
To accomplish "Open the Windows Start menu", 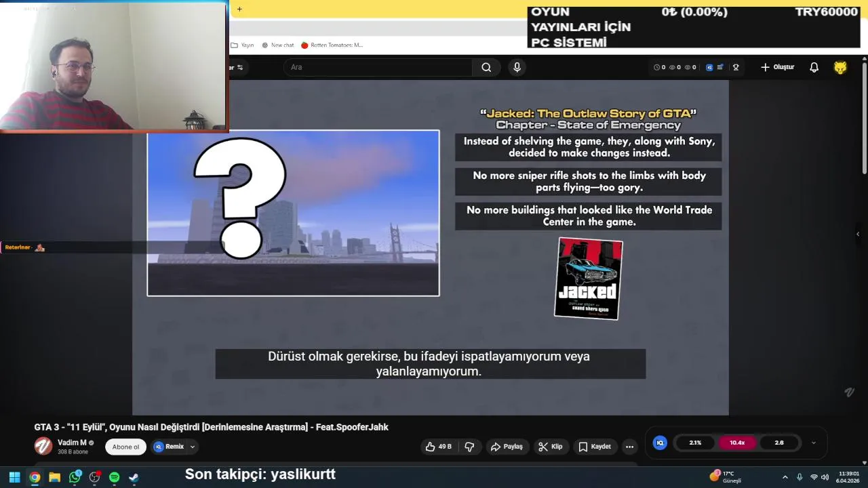I will pos(14,477).
